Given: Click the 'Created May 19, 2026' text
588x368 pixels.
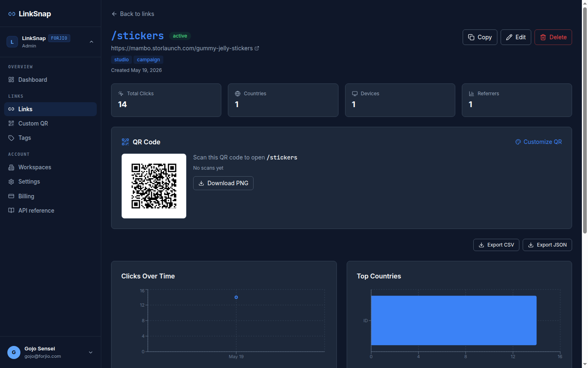Looking at the screenshot, I should tap(136, 70).
